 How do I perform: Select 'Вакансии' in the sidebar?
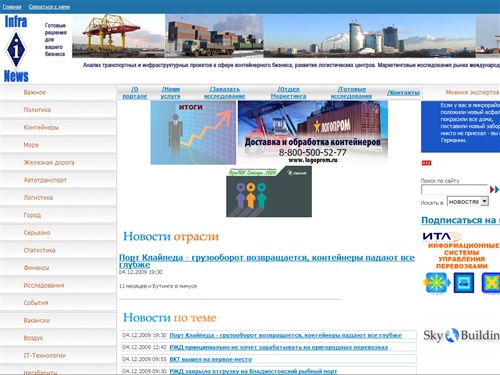pos(58,320)
